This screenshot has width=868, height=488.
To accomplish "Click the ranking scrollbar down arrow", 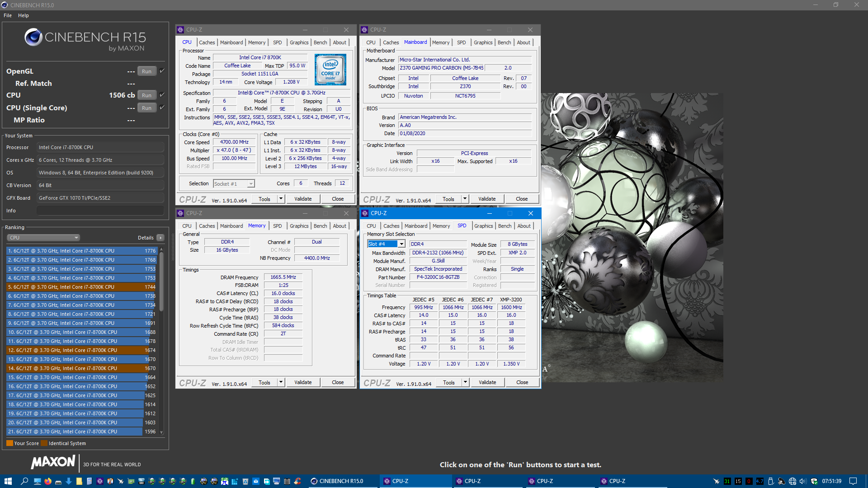I will coord(161,432).
